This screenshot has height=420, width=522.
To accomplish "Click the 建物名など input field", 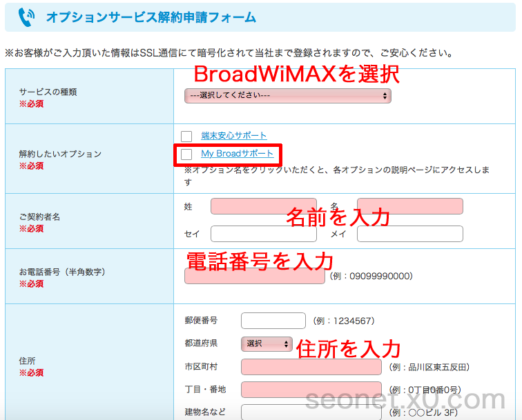I will tap(311, 412).
